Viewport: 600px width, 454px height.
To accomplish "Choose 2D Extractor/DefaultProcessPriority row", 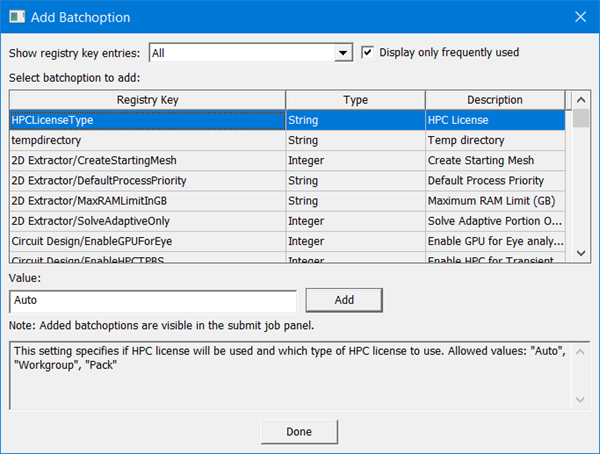I will tap(147, 181).
